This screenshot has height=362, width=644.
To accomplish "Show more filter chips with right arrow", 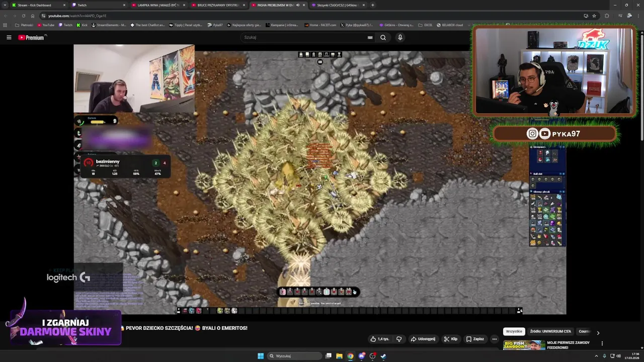I will click(x=598, y=332).
